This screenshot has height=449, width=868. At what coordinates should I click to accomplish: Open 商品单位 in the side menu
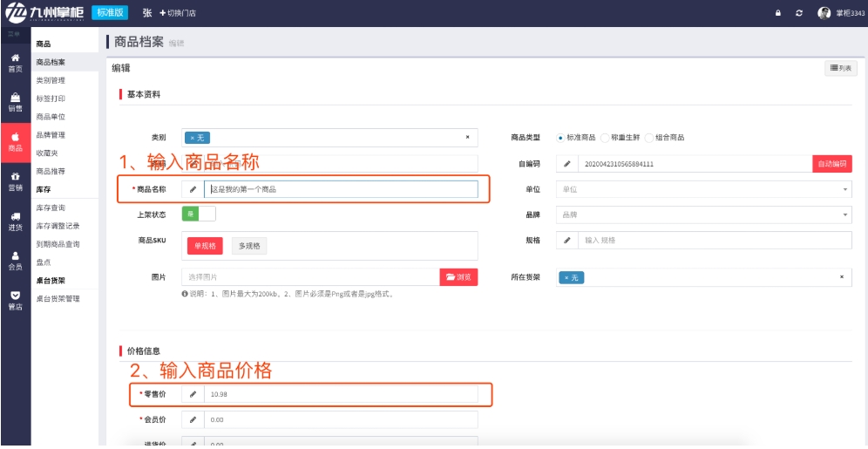[51, 117]
